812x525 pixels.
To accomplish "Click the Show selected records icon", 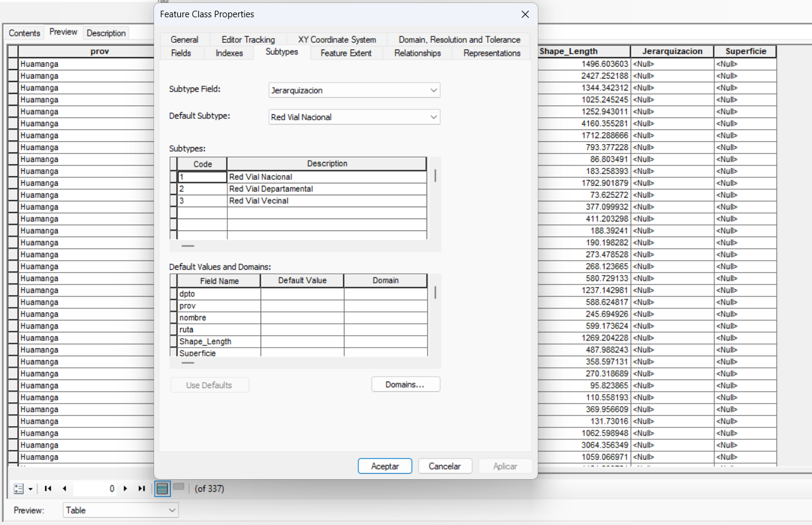I will (x=178, y=487).
